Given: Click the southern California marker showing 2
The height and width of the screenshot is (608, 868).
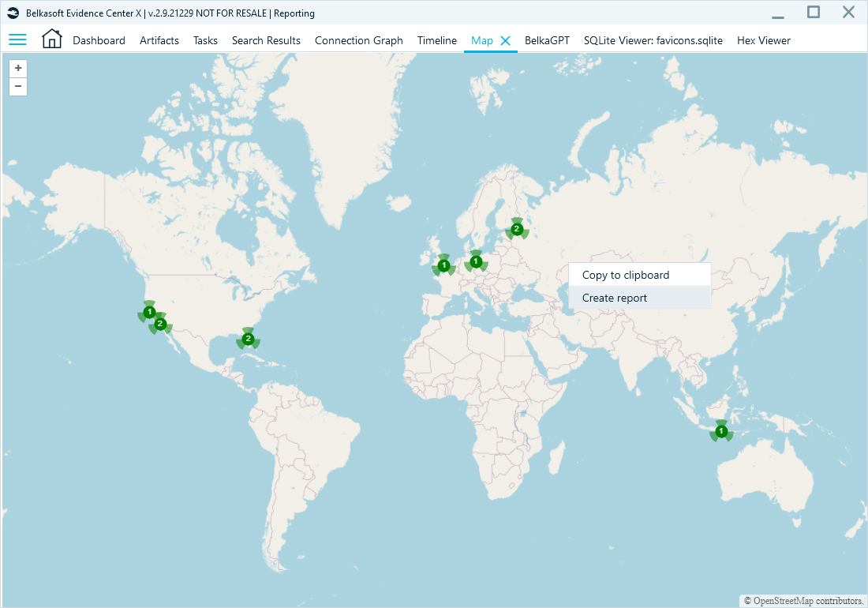Looking at the screenshot, I should 159,323.
